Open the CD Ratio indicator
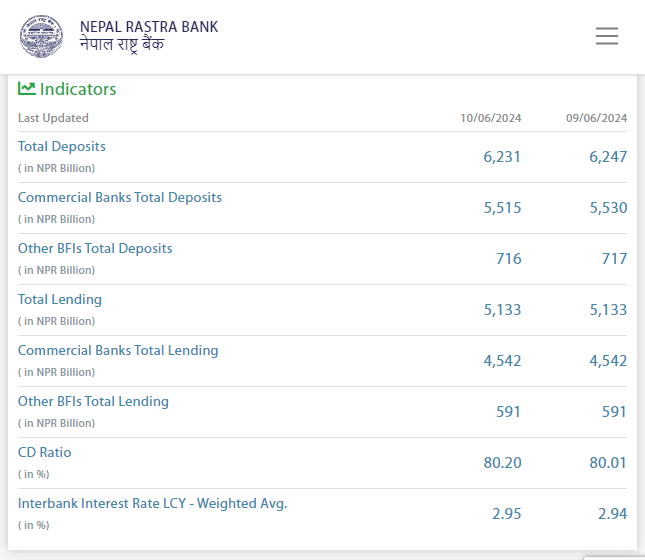The height and width of the screenshot is (560, 645). [x=45, y=453]
